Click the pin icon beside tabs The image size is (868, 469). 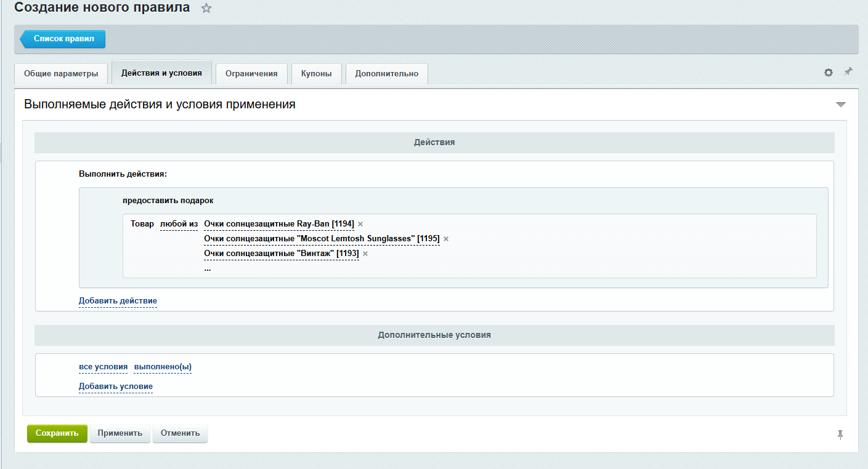(848, 72)
